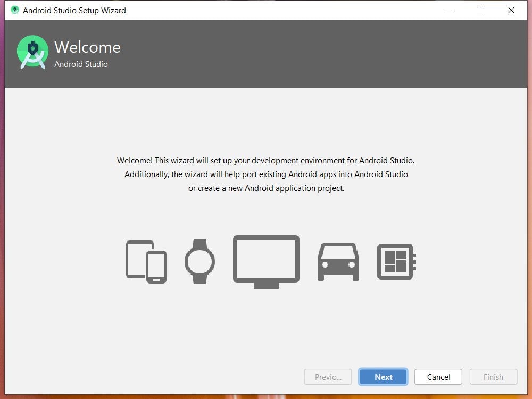Click the Android Things board icon

(397, 262)
